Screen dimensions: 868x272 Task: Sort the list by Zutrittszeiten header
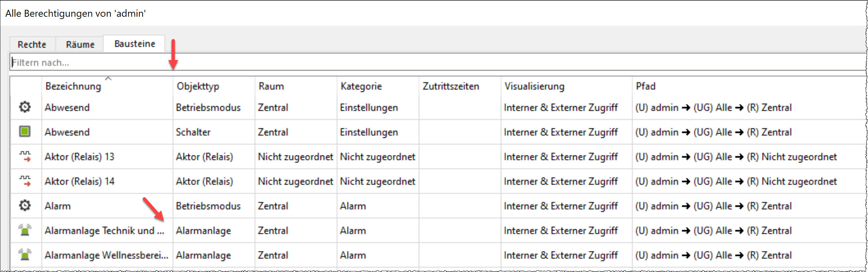pyautogui.click(x=450, y=86)
